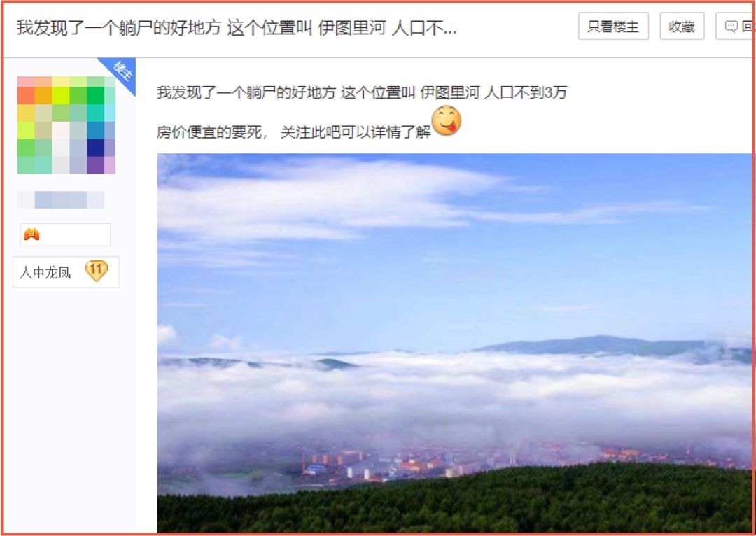Screen dimensions: 756x536
Task: Open the poster's pixelated avatar
Action: (66, 125)
